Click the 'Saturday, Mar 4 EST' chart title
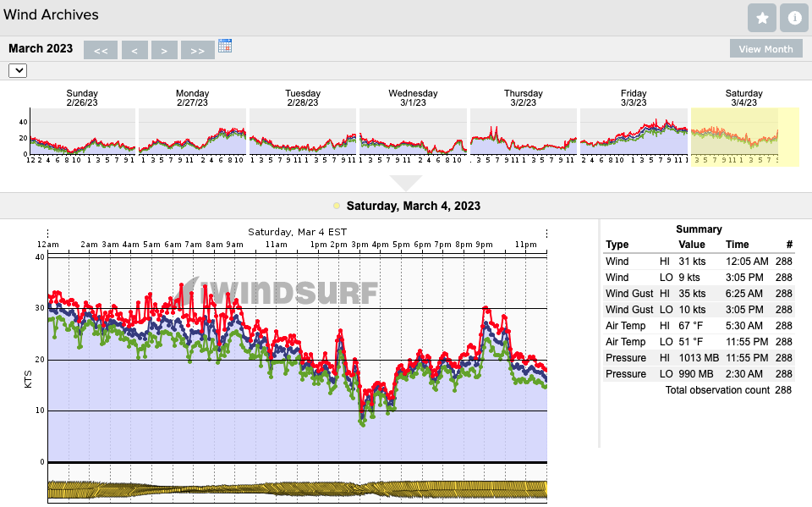Image resolution: width=812 pixels, height=507 pixels. pos(297,232)
